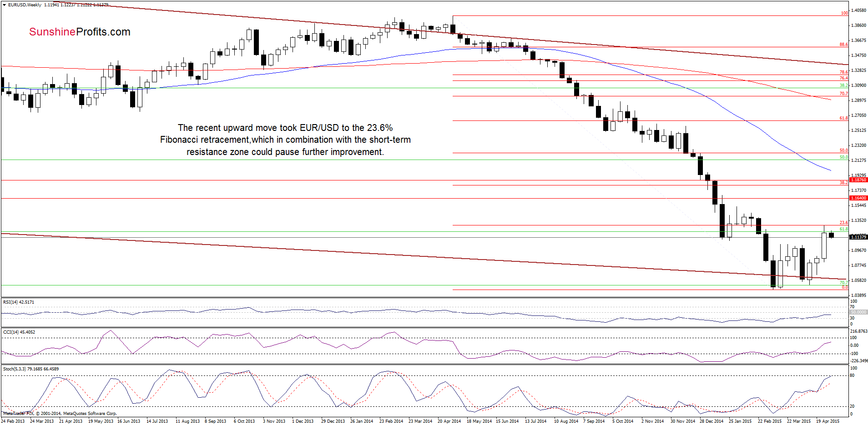The image size is (868, 425).
Task: Click the Stochastic scale value 80
Action: 853,375
